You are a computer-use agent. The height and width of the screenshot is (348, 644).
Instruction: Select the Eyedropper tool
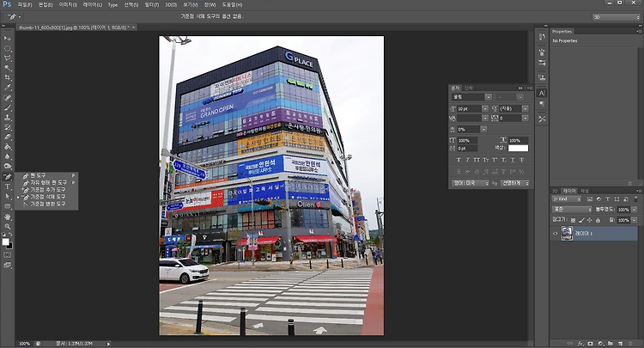pyautogui.click(x=8, y=88)
